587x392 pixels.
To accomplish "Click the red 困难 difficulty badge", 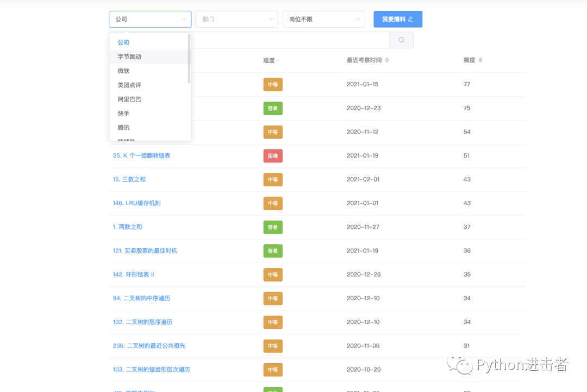I will [x=272, y=156].
